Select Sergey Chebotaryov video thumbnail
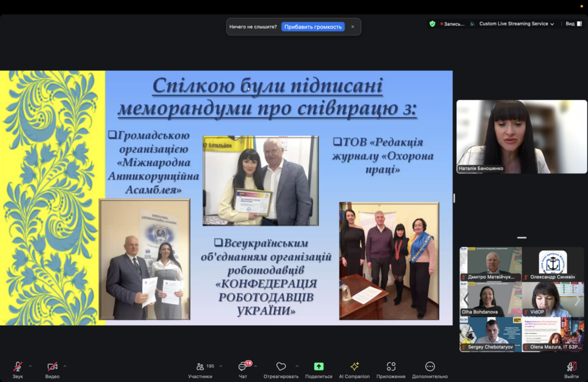Image resolution: width=588 pixels, height=382 pixels. tap(490, 334)
